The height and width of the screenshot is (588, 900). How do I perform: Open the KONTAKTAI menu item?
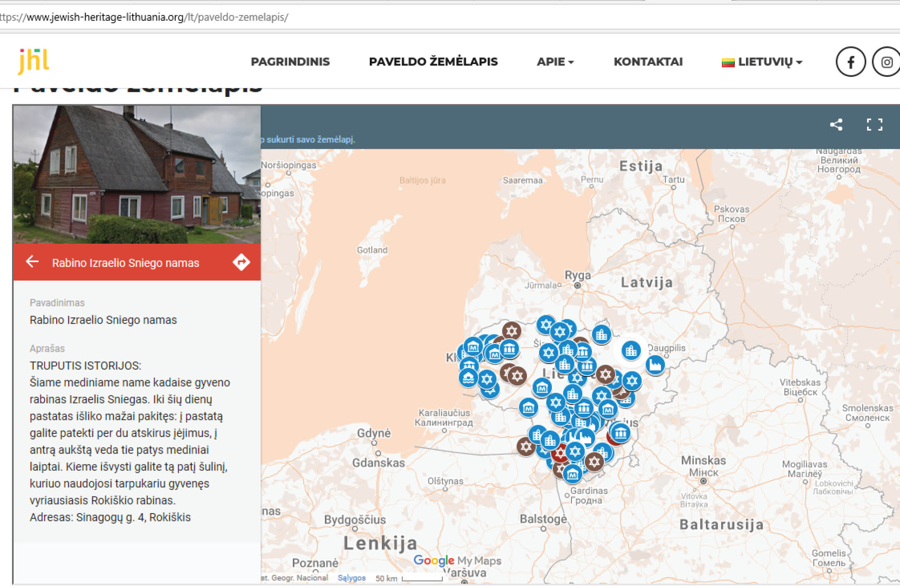pyautogui.click(x=648, y=62)
